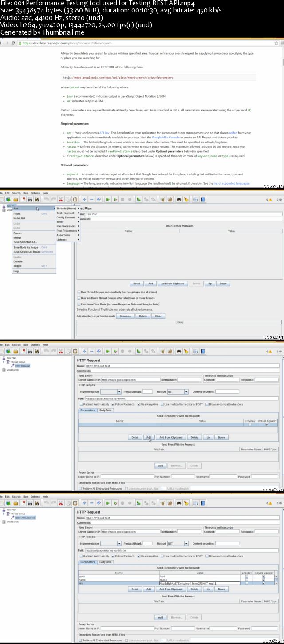Expand Config Element submenu entry
This screenshot has width=284, height=644.
tap(67, 217)
